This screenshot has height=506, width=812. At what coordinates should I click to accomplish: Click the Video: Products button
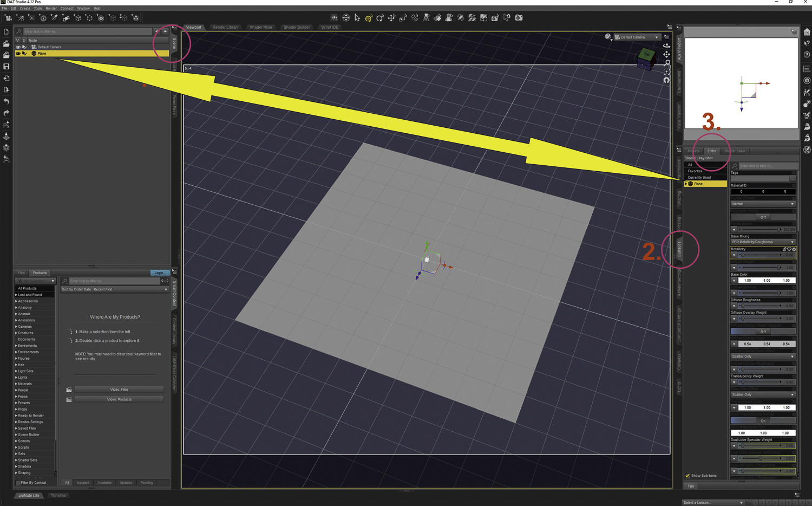point(119,399)
